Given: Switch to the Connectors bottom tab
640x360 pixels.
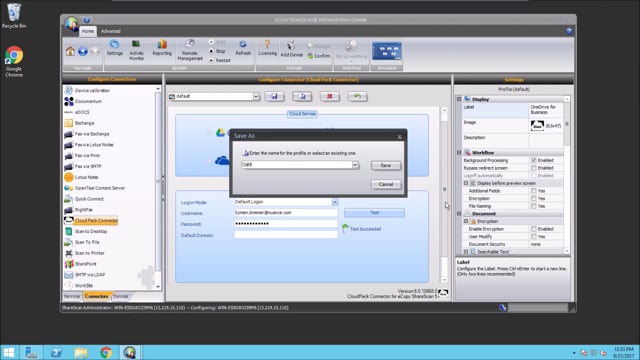Looking at the screenshot, I should tap(97, 296).
